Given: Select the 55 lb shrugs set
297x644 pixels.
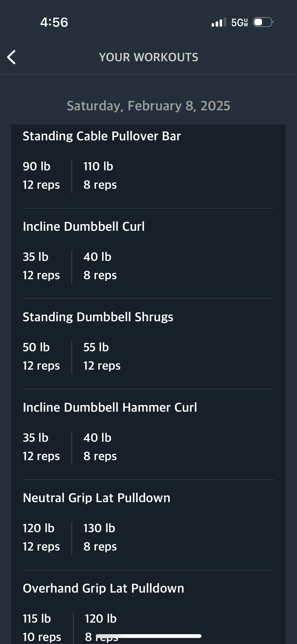Looking at the screenshot, I should click(102, 357).
